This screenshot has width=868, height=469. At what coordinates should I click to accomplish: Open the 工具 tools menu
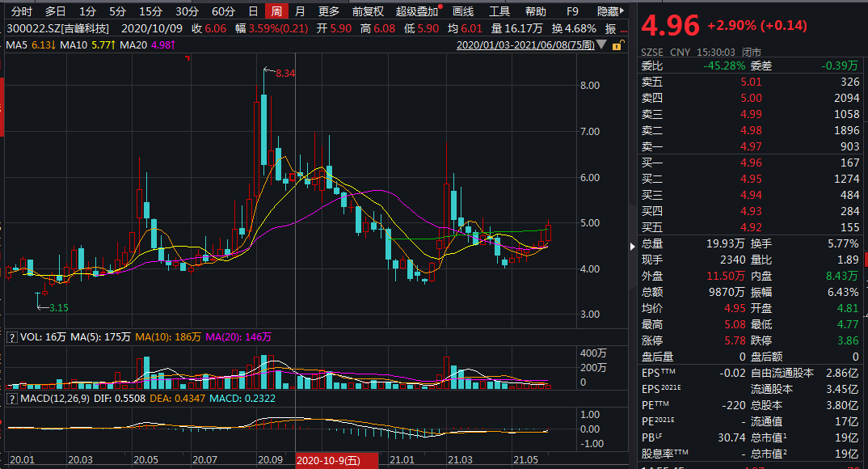coord(499,11)
